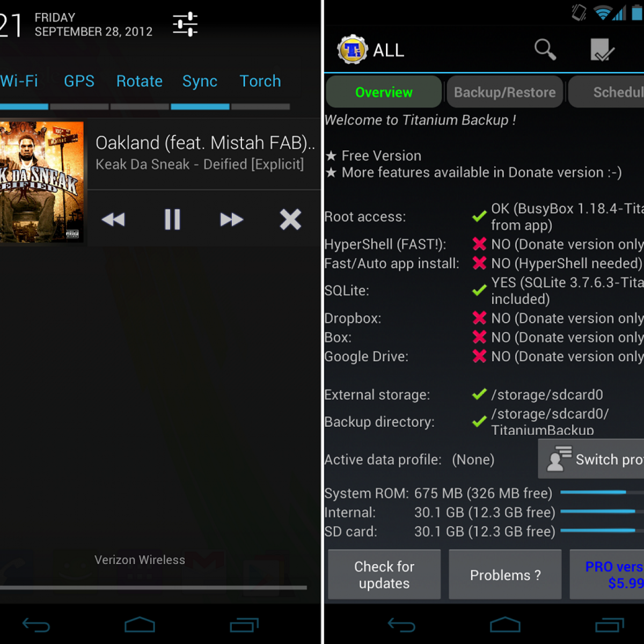Tap Check for updates button

(384, 575)
